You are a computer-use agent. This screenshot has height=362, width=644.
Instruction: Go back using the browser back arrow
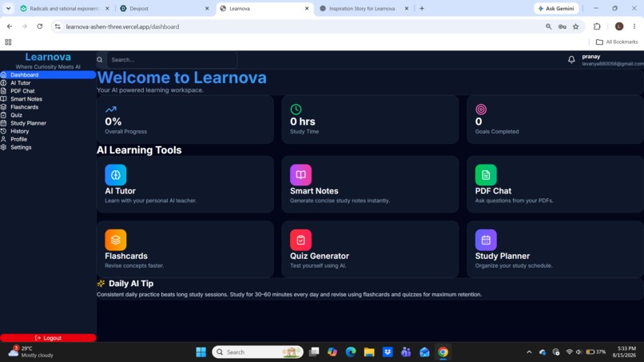pos(10,26)
